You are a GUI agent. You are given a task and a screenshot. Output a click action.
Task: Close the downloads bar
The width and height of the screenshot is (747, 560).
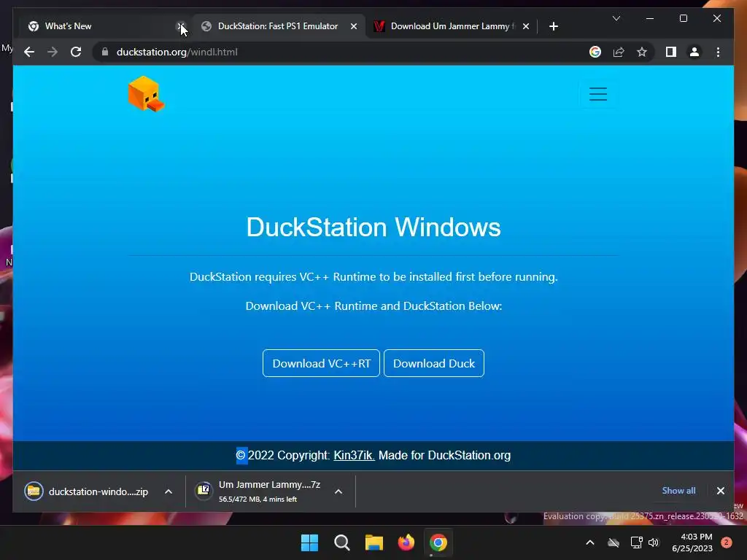coord(720,491)
